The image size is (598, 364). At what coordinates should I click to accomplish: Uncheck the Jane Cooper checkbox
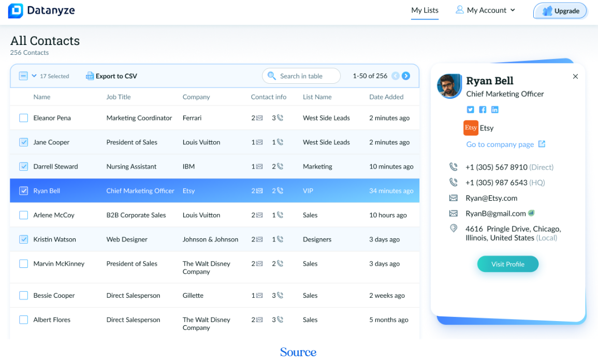coord(24,142)
